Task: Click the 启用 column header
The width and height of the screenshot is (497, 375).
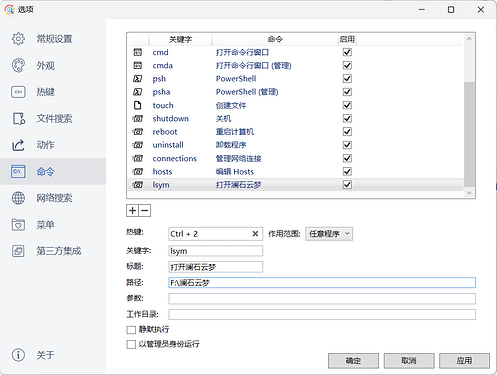Action: coord(347,39)
